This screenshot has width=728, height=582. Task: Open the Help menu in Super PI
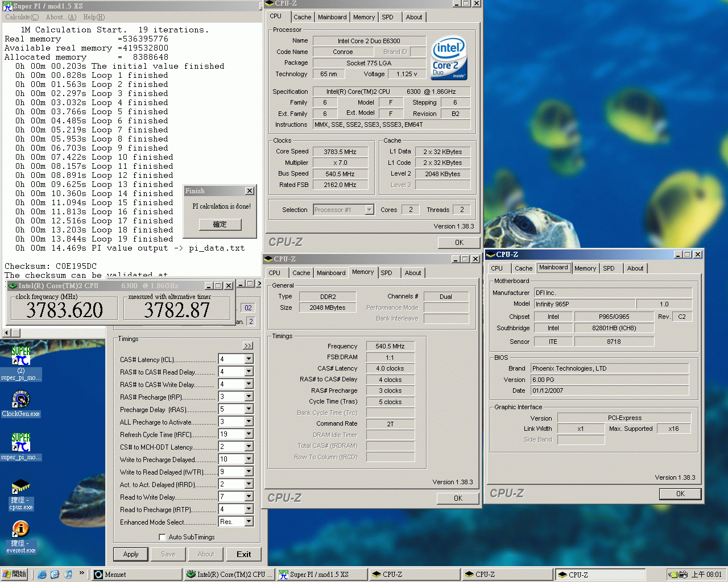pos(94,17)
